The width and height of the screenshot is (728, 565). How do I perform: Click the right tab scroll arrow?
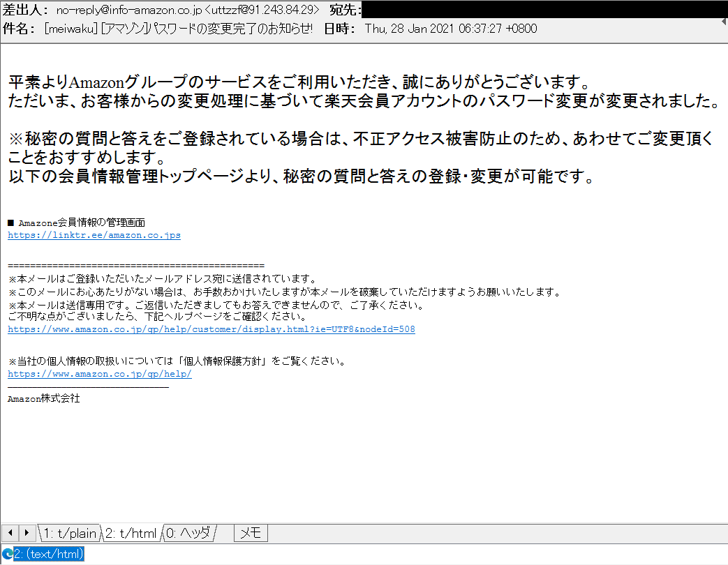pyautogui.click(x=27, y=533)
